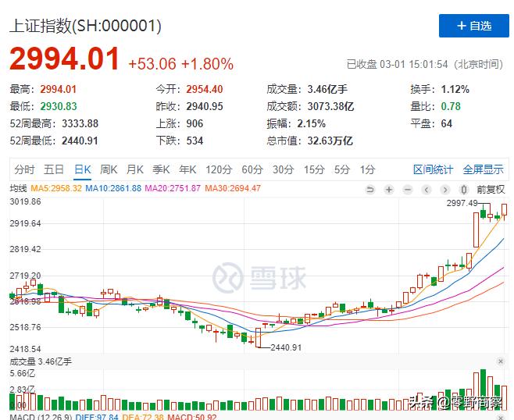Switch to the 分时 tab
Screen dimensions: 514x420
24,169
